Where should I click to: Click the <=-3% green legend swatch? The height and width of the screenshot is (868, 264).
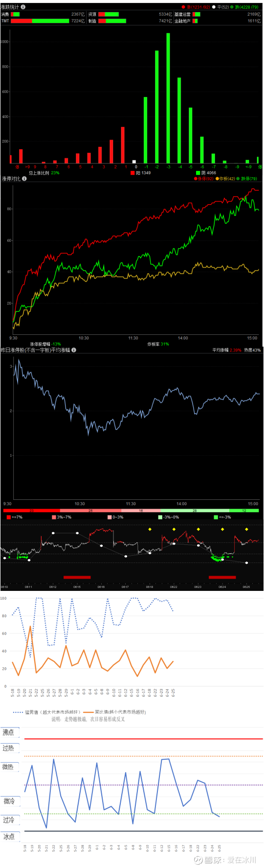tap(216, 517)
